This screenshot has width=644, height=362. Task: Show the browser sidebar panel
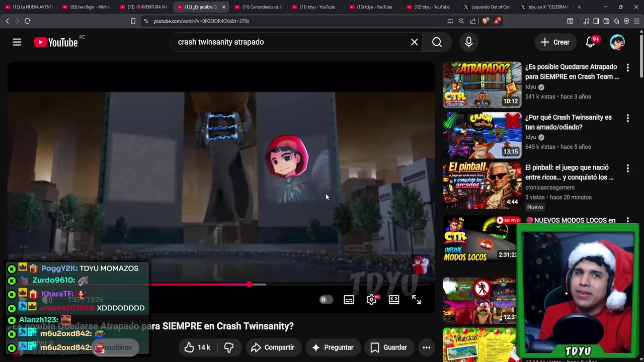point(596,21)
